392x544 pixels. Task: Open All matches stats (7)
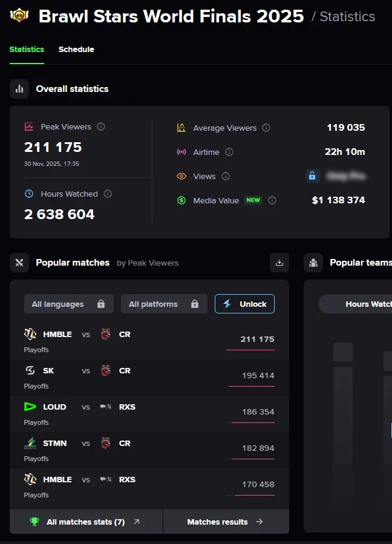click(85, 521)
